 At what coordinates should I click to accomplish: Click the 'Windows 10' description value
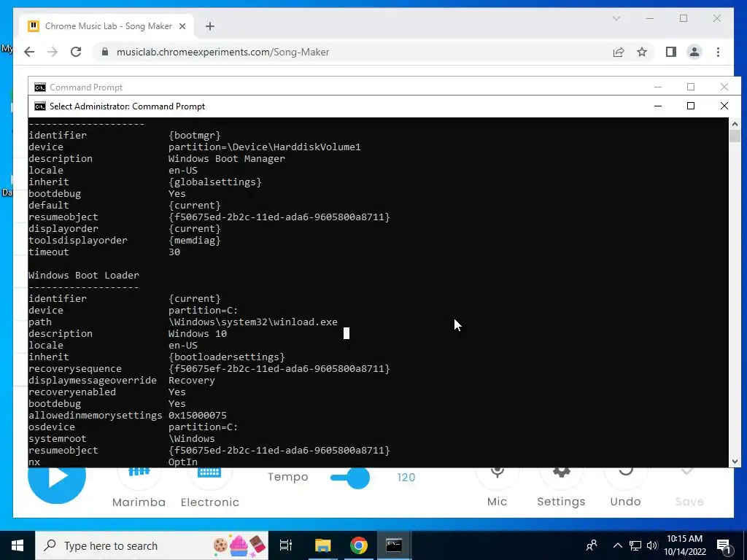(197, 334)
